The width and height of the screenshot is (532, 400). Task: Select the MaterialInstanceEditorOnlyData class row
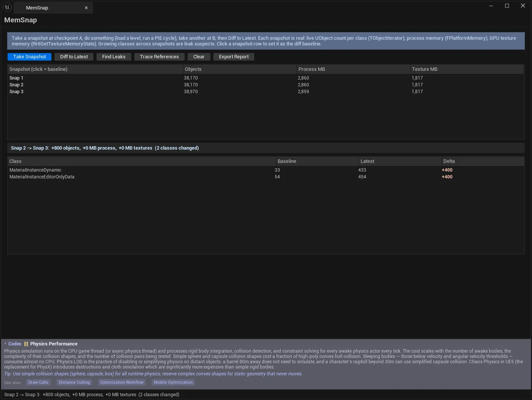(266, 177)
